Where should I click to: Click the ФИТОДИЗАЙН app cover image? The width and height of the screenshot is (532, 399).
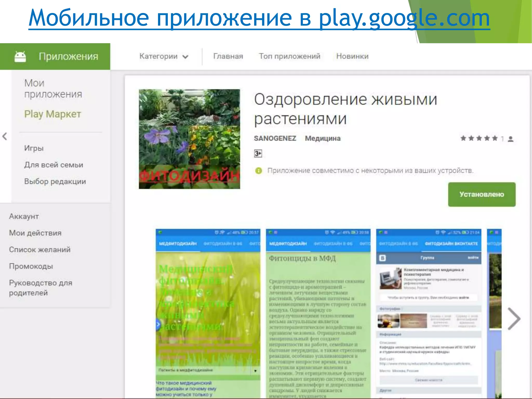pyautogui.click(x=189, y=139)
